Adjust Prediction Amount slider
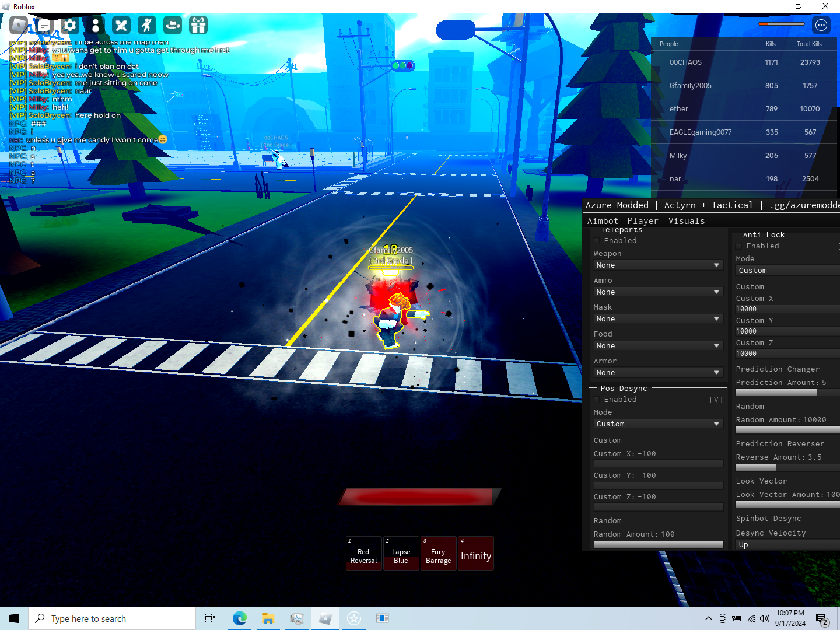The image size is (840, 630). tap(787, 393)
